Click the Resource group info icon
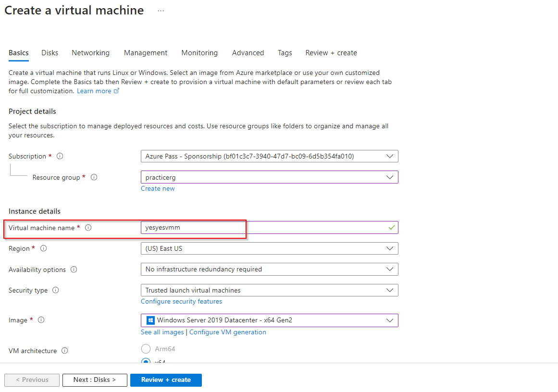The height and width of the screenshot is (392, 558). coord(94,177)
